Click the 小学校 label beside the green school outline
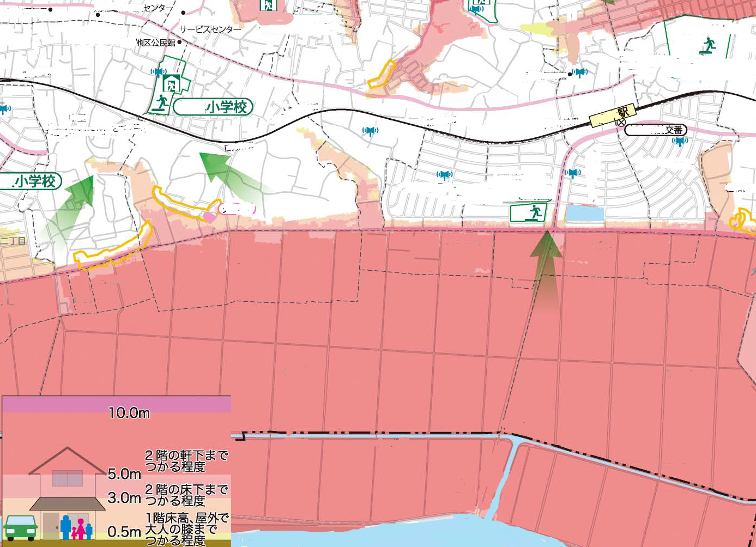756x547 pixels. click(213, 107)
